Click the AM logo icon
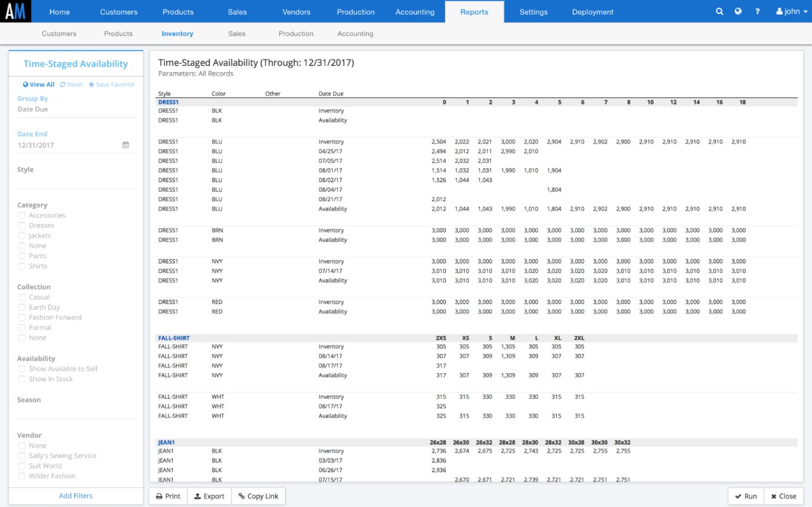Viewport: 812px width, 507px height. pos(16,11)
